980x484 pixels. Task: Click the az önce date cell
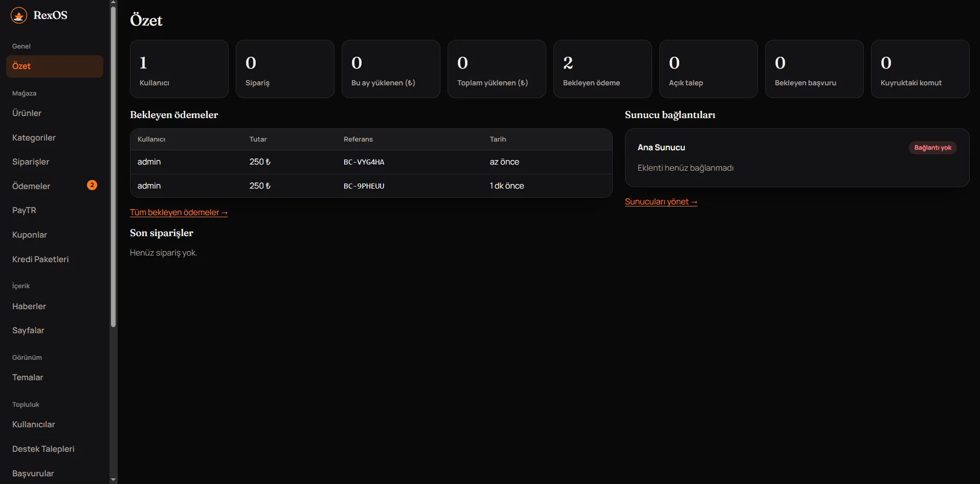504,162
